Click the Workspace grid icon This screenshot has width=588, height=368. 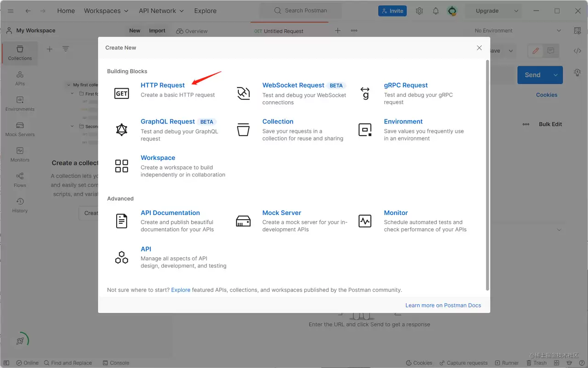[x=121, y=166]
